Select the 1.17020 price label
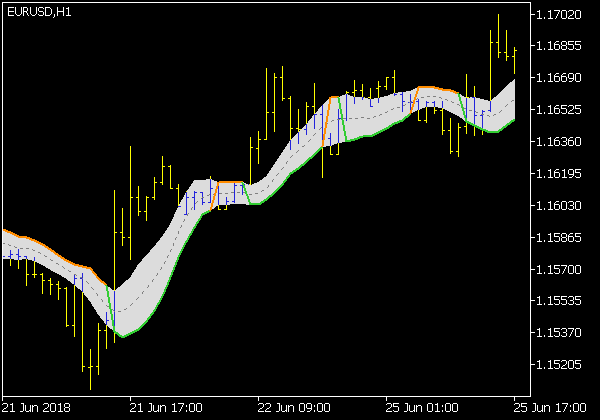Screen dimensions: 600x420 558,15
